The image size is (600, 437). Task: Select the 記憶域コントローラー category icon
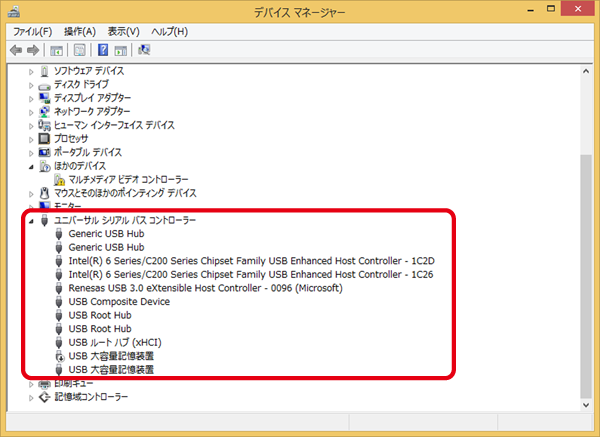[44, 397]
